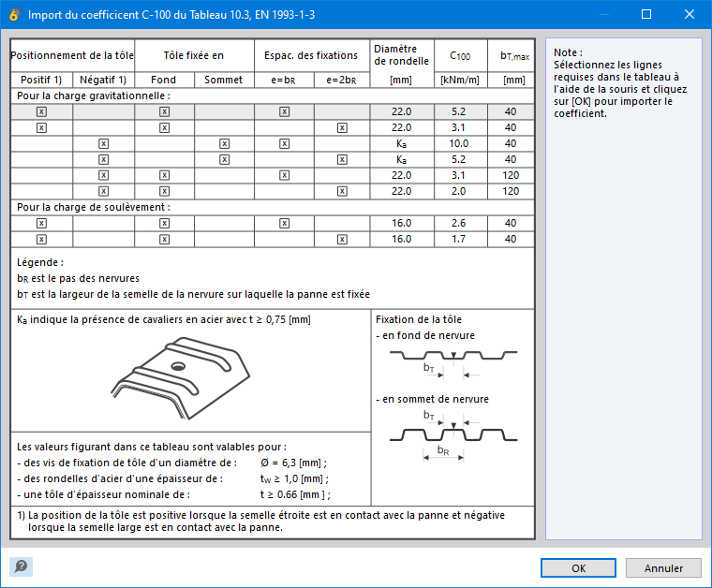This screenshot has height=588, width=712.
Task: Click the Fond column header
Action: (x=164, y=80)
